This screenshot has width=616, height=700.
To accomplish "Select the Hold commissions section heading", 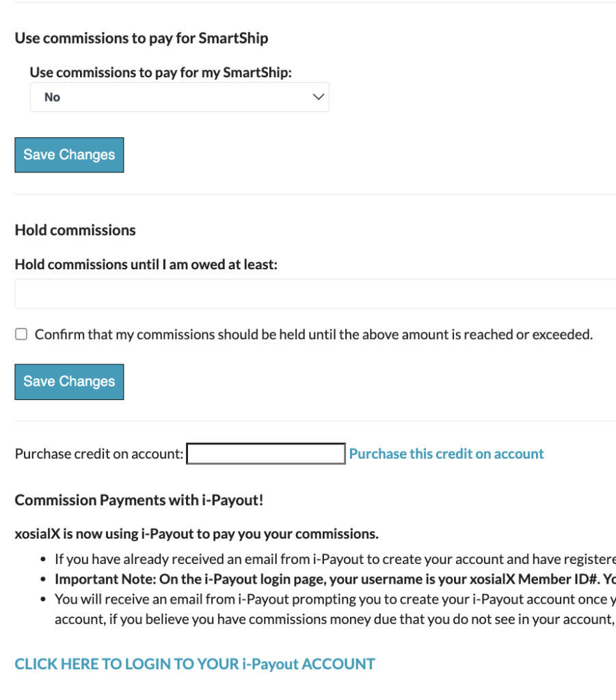I will pyautogui.click(x=75, y=230).
